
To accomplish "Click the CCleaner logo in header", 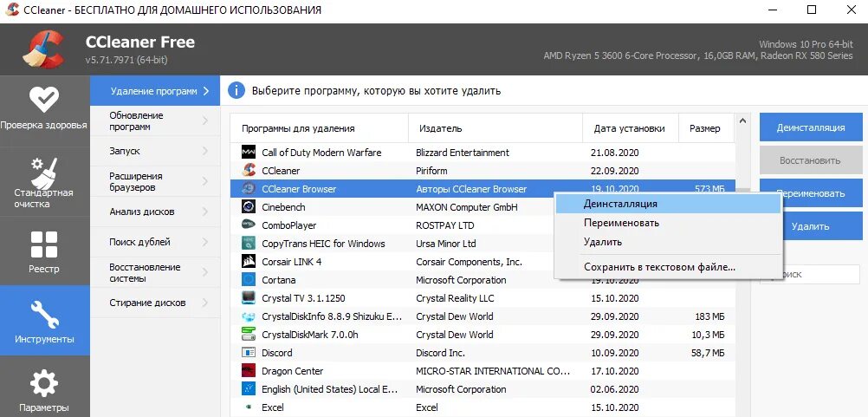I will [x=44, y=49].
